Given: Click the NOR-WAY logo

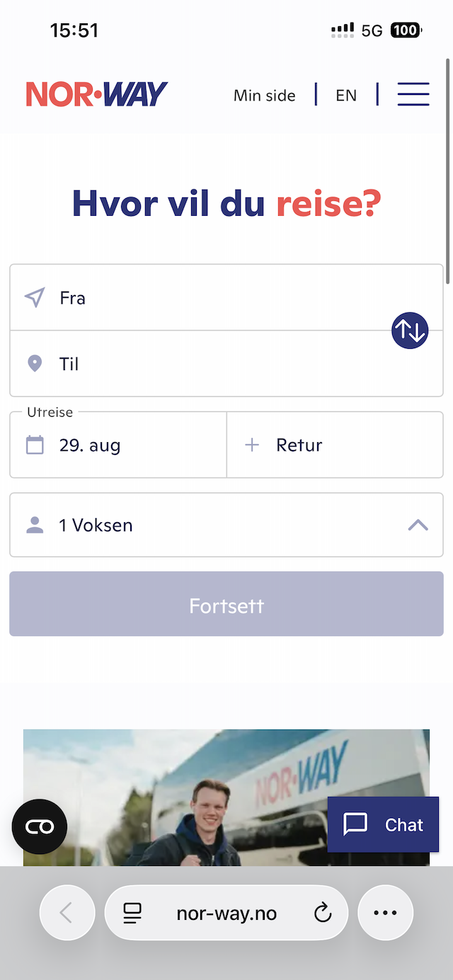Looking at the screenshot, I should 97,94.
